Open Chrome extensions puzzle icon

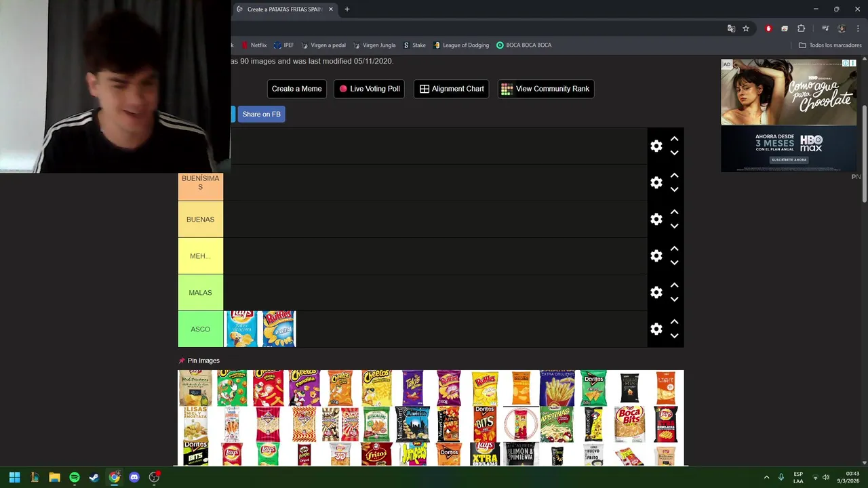801,28
